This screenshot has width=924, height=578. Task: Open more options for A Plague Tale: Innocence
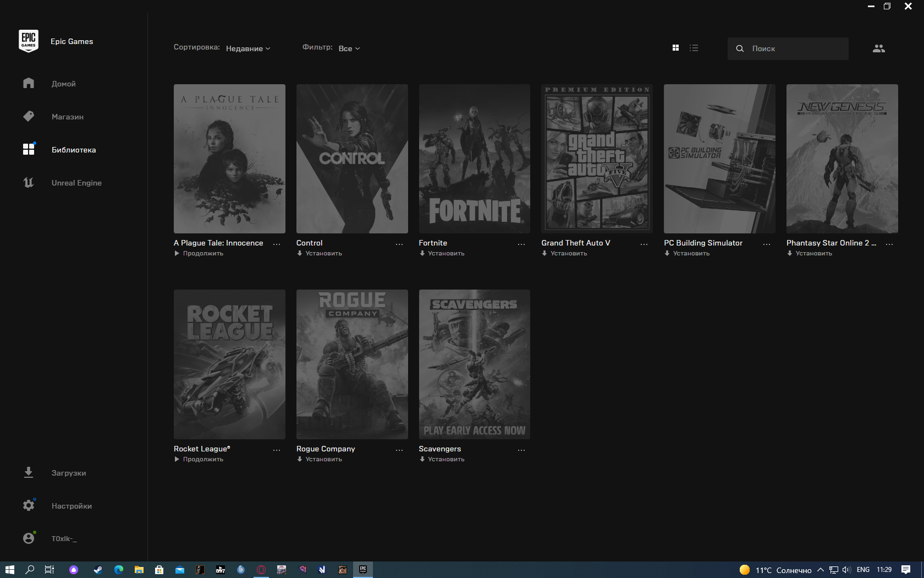277,244
